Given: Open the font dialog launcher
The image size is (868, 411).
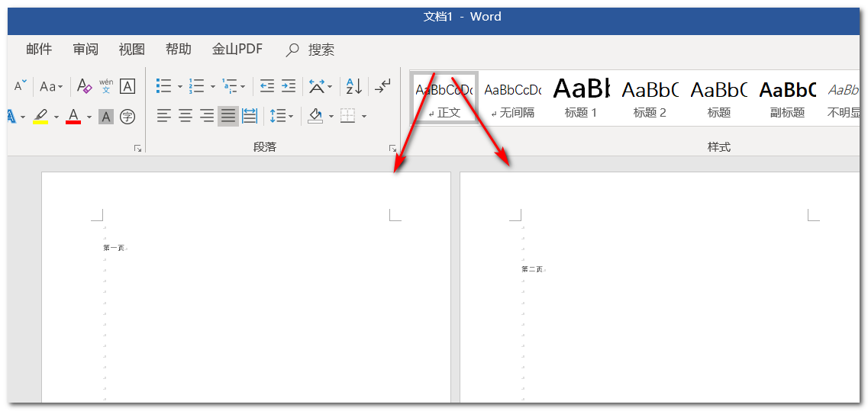Looking at the screenshot, I should (x=138, y=148).
